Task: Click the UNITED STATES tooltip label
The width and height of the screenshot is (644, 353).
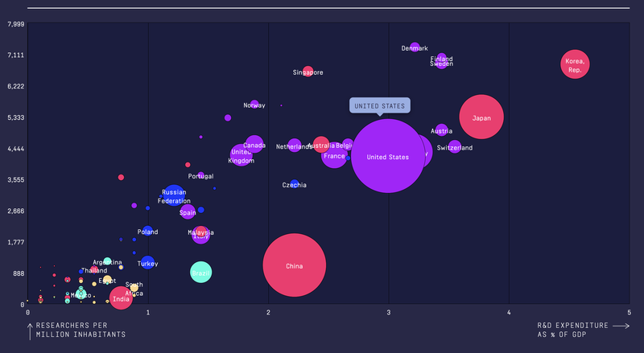Action: point(379,105)
